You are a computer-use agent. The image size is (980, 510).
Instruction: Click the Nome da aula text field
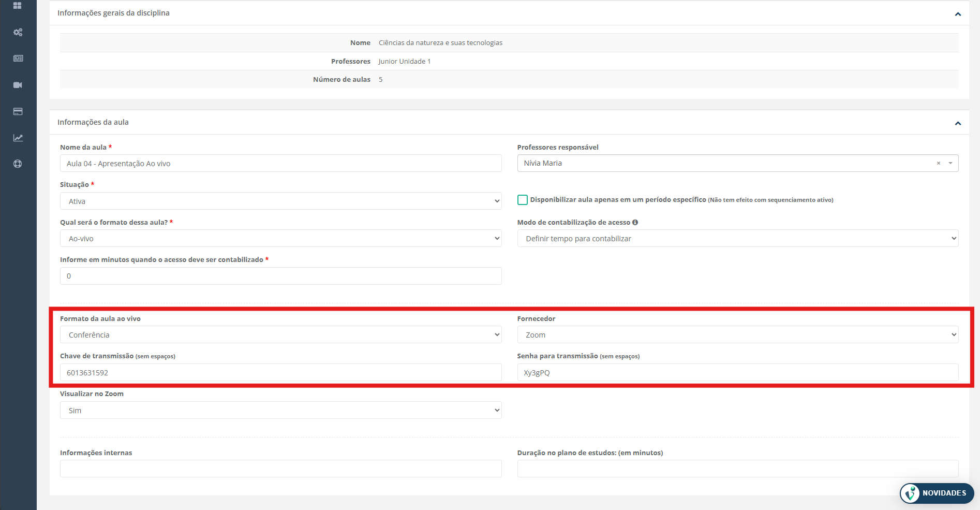point(281,163)
